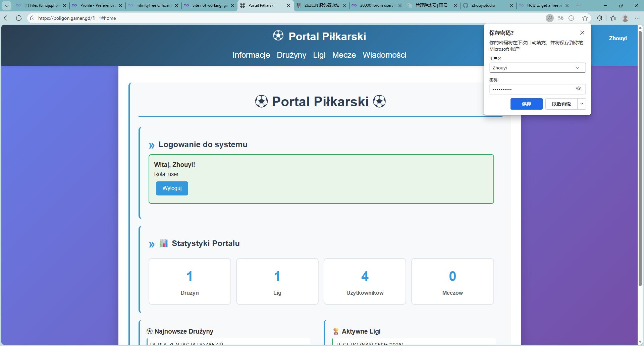Open the Edge settings ellipsis menu

(637, 18)
